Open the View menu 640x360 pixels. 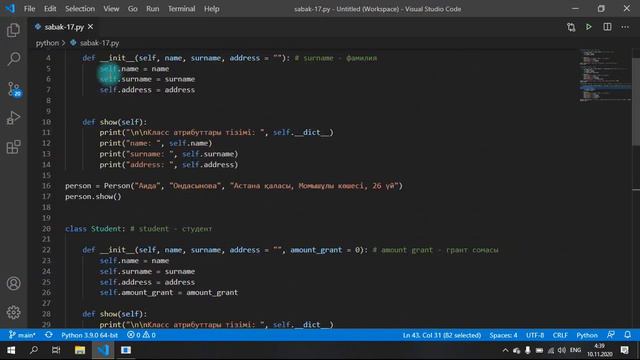(x=111, y=9)
